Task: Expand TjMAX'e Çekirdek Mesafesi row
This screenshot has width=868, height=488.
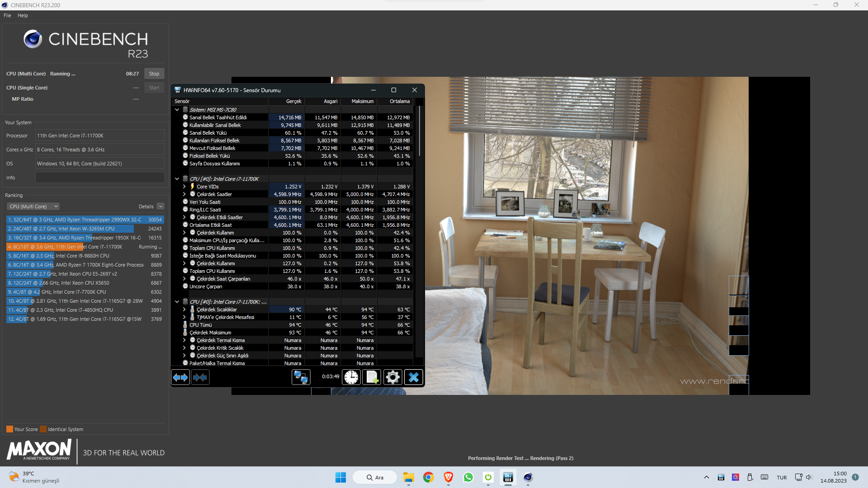Action: point(184,317)
